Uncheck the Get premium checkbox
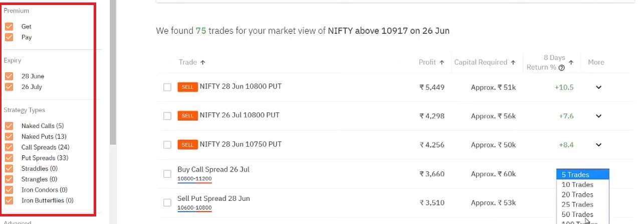 9,27
